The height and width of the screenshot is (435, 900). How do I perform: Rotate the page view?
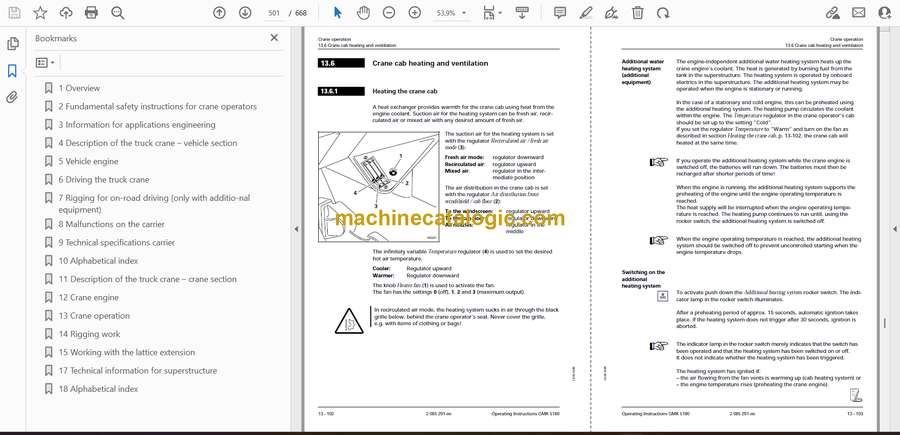pyautogui.click(x=663, y=13)
